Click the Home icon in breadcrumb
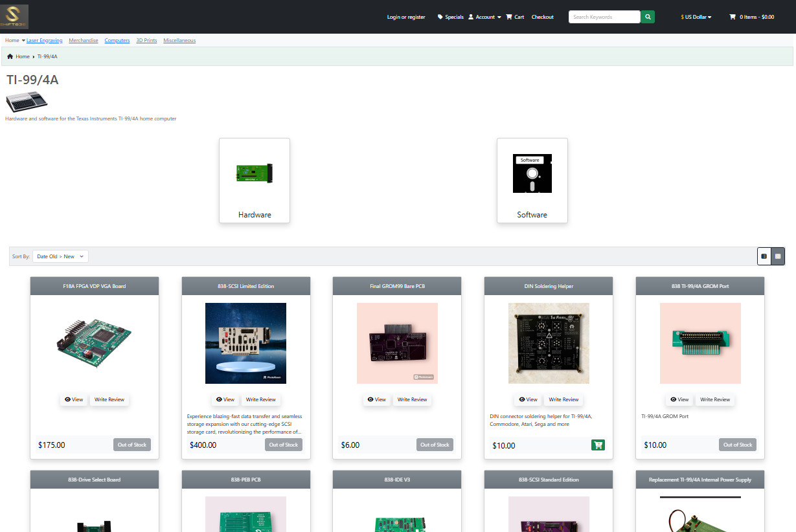The width and height of the screenshot is (796, 532). 10,56
